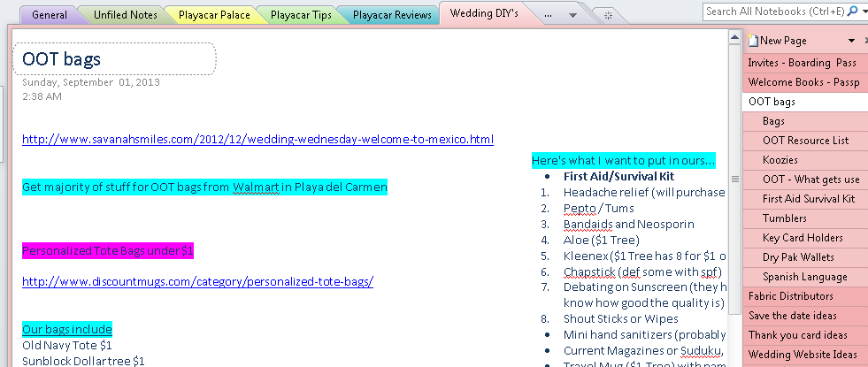This screenshot has height=367, width=868.
Task: Go to the Playacar Tips tab
Action: (301, 15)
